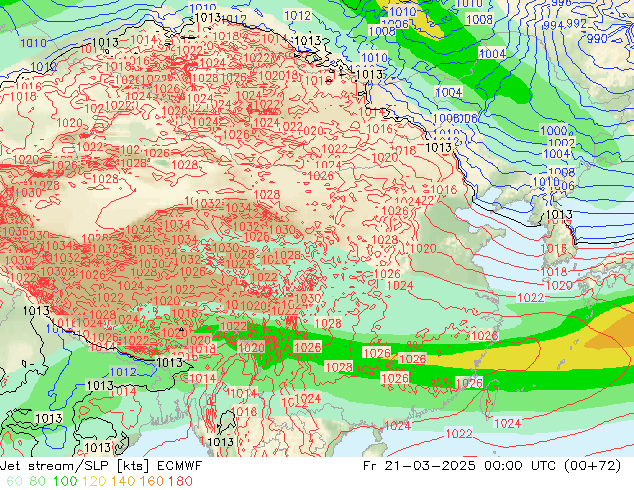Click the 'UTC' timezone label

(x=544, y=466)
